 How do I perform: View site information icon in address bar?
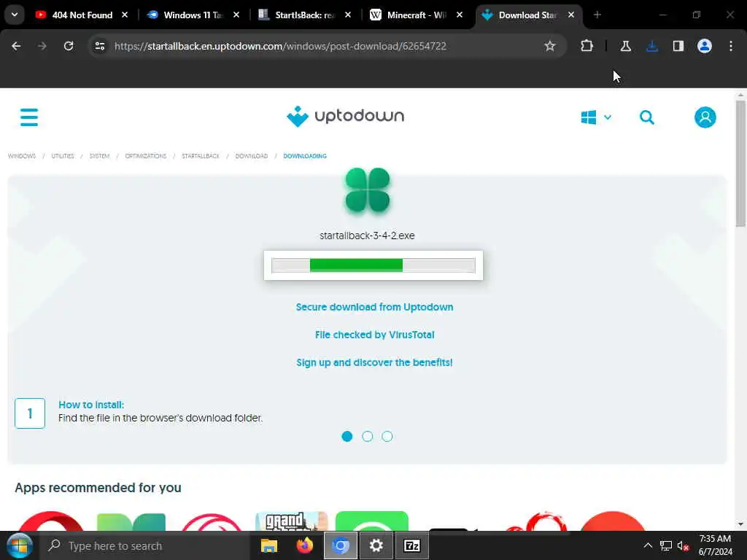pos(99,46)
